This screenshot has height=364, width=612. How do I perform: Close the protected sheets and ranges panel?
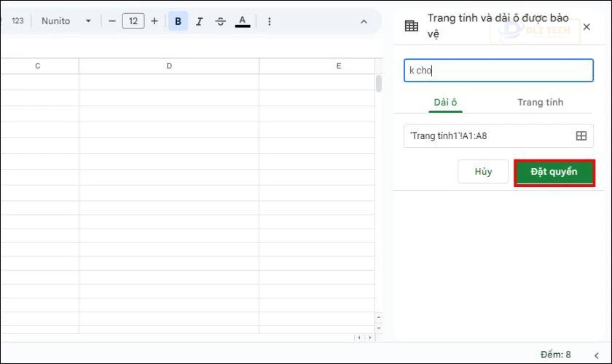[586, 27]
